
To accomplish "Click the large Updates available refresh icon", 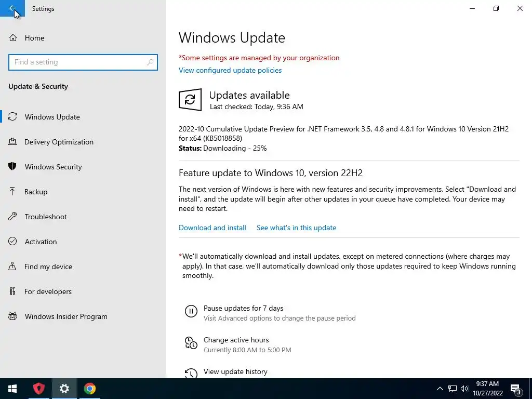I will 190,100.
